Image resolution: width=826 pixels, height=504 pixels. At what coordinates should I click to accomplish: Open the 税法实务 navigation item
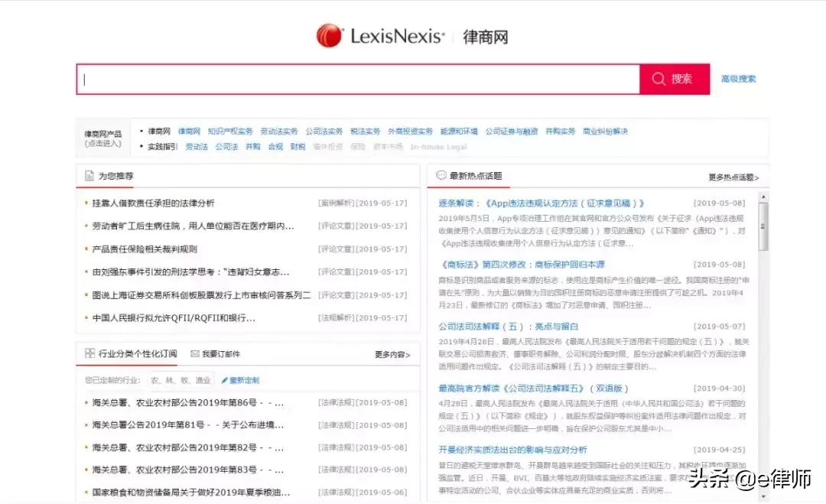point(366,131)
